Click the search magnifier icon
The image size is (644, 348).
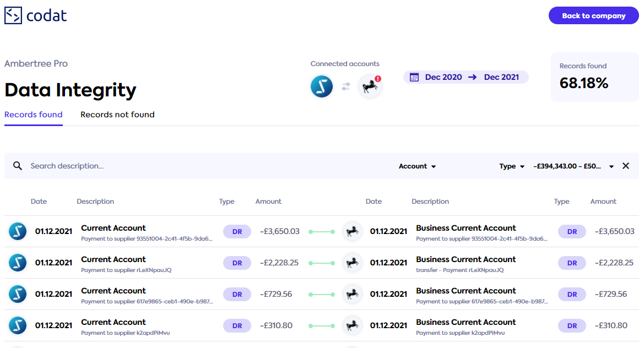[17, 166]
